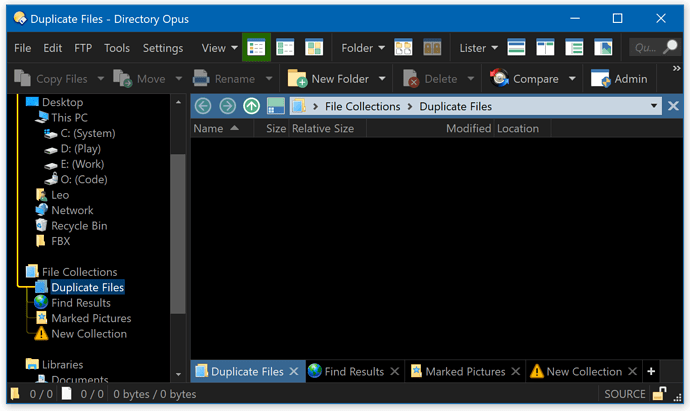Viewport: 690px width, 411px height.
Task: Select Power mode view icon
Action: coord(285,48)
